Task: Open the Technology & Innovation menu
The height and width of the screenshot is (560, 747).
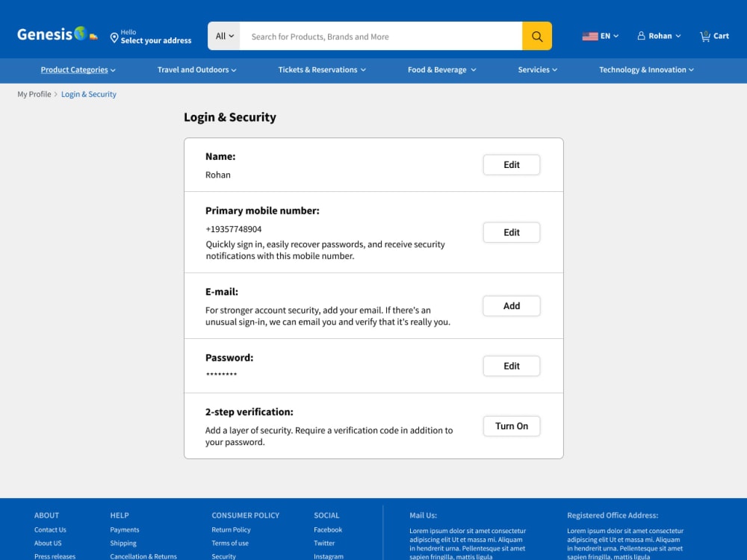Action: pos(646,69)
